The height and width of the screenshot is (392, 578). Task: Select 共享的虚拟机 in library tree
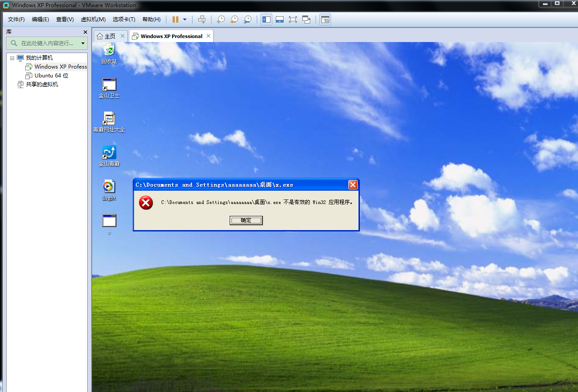tap(42, 85)
